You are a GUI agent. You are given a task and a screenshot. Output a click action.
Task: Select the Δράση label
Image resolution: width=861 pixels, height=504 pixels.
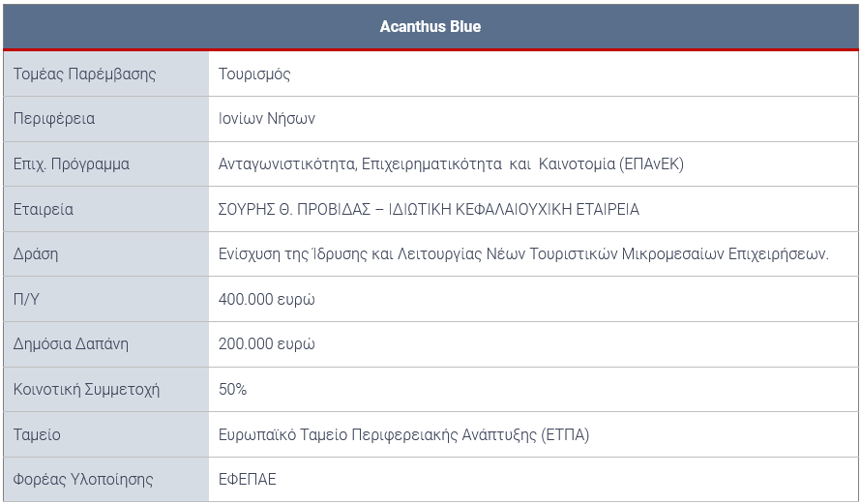(x=36, y=254)
